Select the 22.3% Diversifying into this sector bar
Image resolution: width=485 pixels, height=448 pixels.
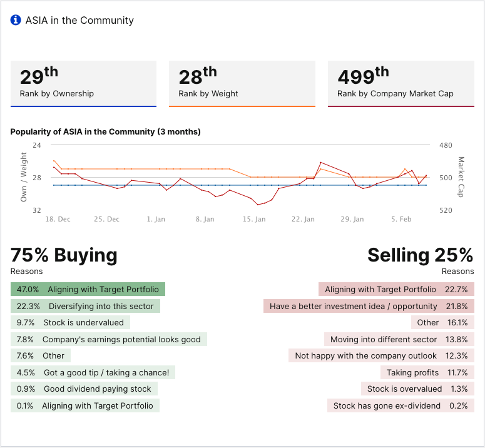[x=85, y=306]
